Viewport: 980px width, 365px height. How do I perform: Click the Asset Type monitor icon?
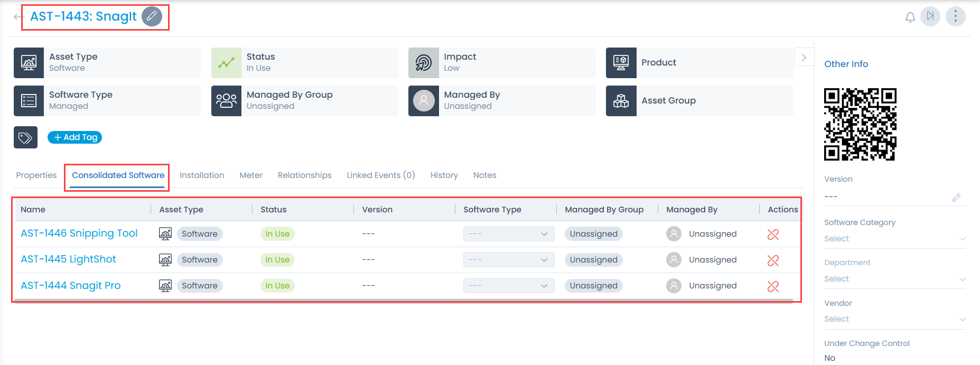click(x=29, y=63)
